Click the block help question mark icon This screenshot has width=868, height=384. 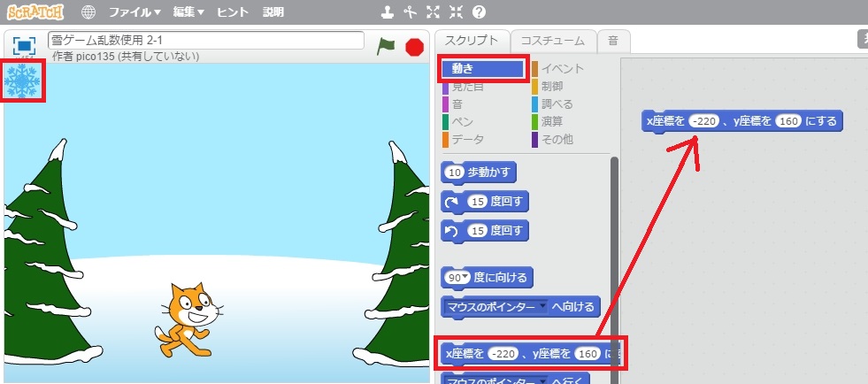tap(479, 12)
